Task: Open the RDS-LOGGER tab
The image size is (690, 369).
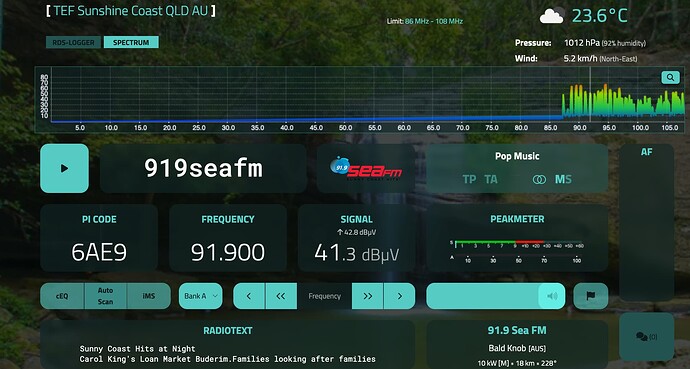Action: (73, 42)
